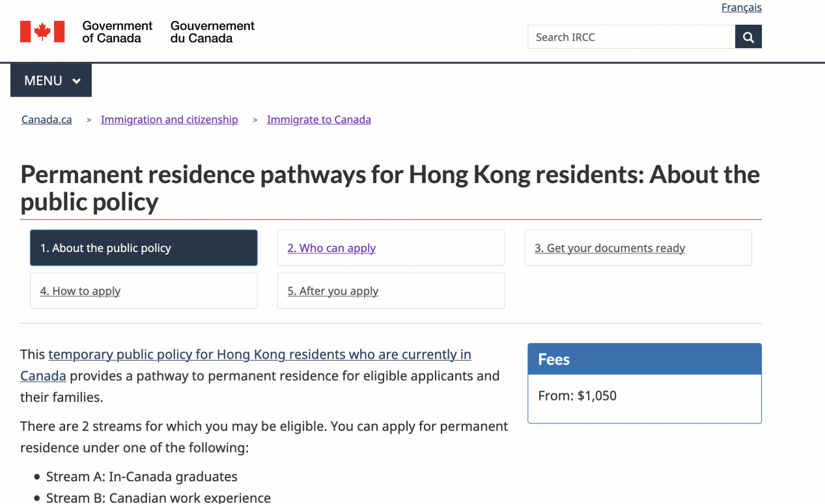Navigate to Immigrate to Canada breadcrumb
The width and height of the screenshot is (825, 504).
(319, 120)
